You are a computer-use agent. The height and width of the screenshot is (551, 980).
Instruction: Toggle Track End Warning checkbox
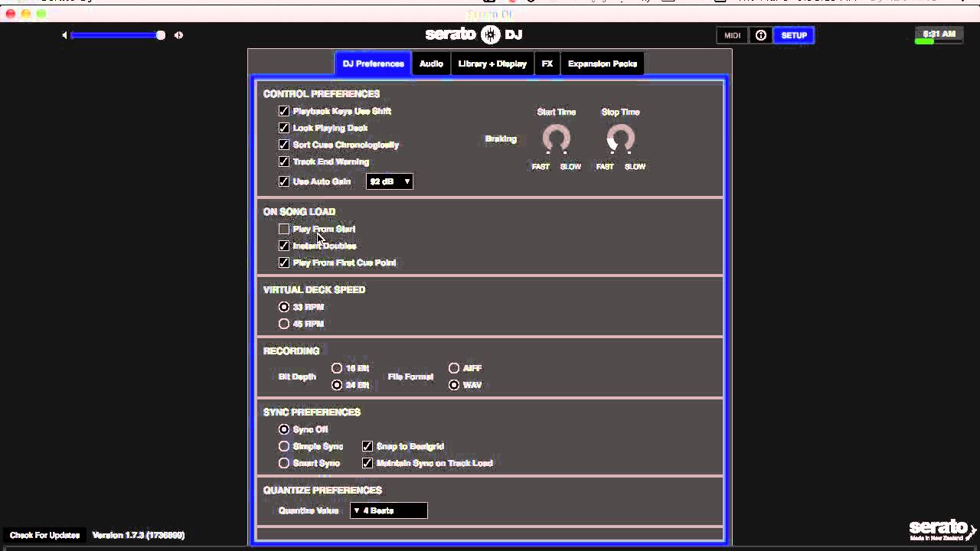(284, 162)
